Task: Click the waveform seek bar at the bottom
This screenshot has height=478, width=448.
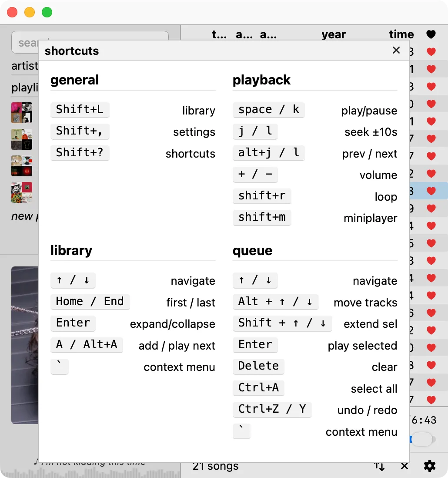Action: 90,473
